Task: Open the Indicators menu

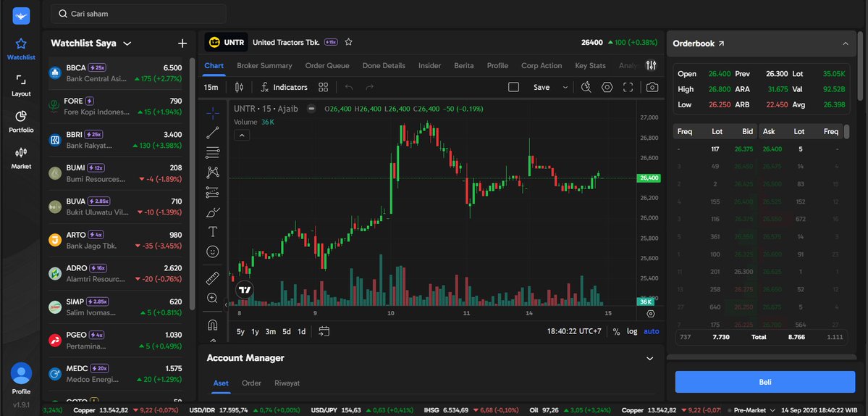Action: point(284,87)
